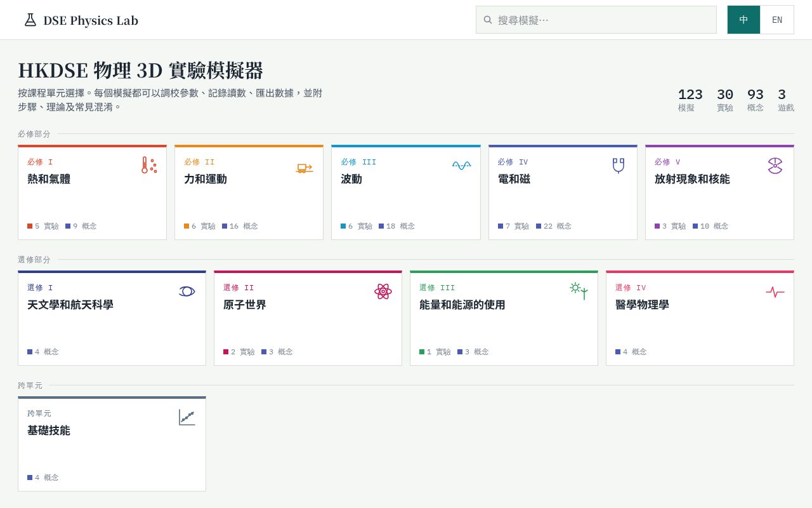The width and height of the screenshot is (812, 508).
Task: Click the 123 模擬 statistic
Action: [x=690, y=100]
